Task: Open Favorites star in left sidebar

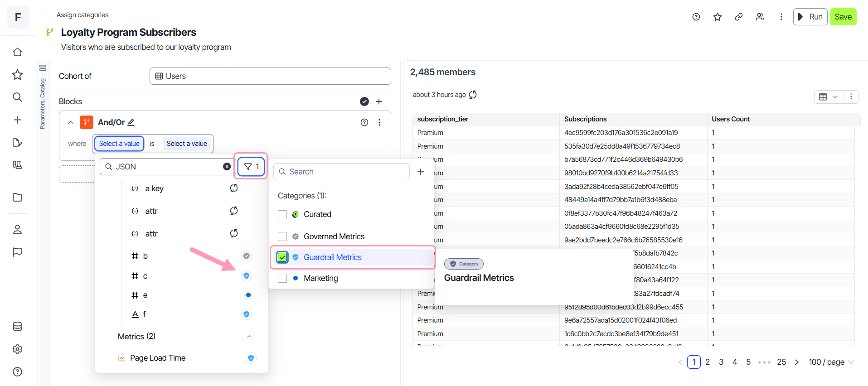Action: pos(17,75)
